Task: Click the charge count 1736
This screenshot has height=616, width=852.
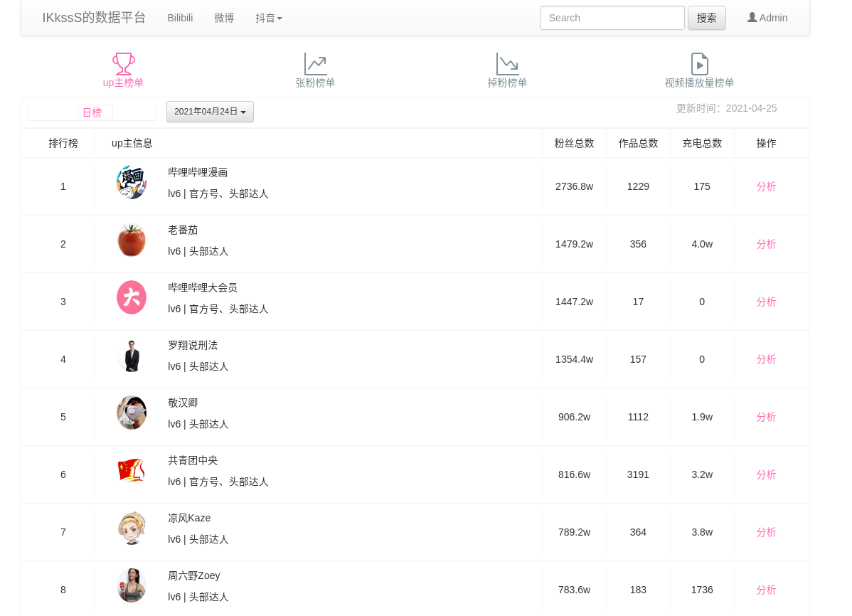Action: 702,590
